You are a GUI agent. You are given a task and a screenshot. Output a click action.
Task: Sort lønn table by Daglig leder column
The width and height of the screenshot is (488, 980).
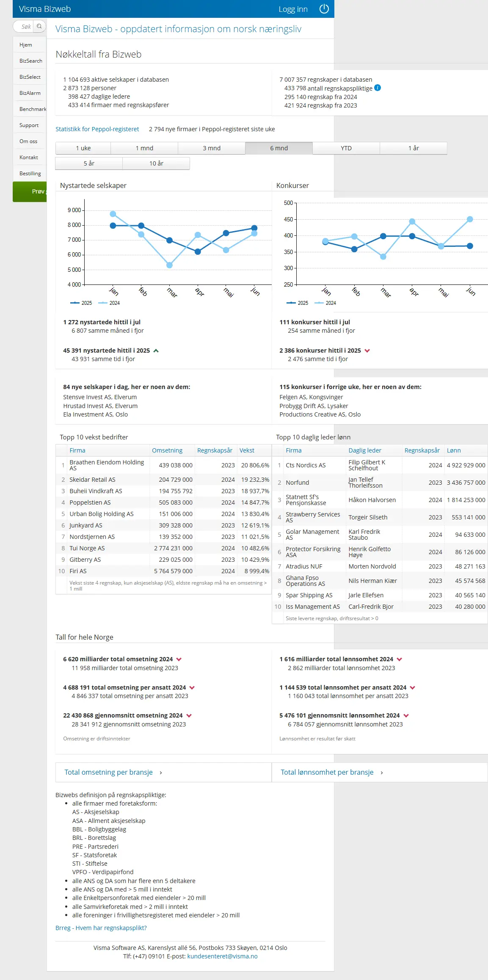point(365,450)
